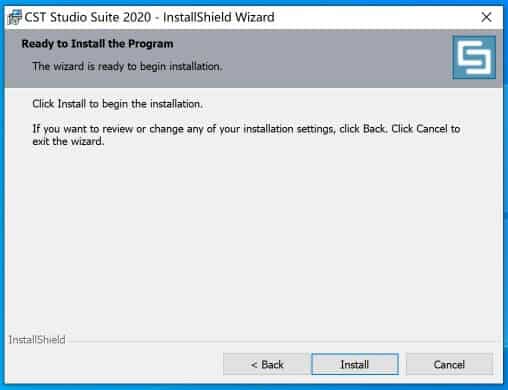Close the InstallShield Wizard window
This screenshot has width=508, height=390.
point(486,17)
